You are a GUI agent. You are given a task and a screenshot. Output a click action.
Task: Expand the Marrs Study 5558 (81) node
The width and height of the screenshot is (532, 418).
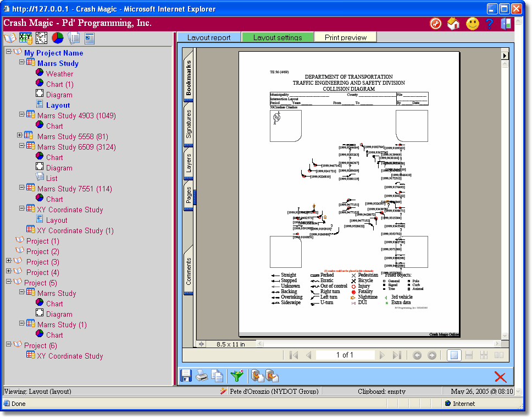tap(20, 135)
